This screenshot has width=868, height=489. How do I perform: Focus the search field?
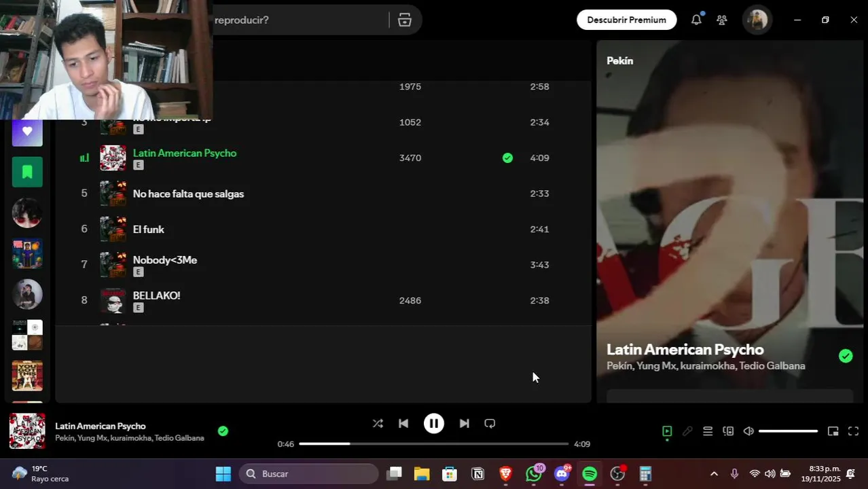[x=299, y=20]
